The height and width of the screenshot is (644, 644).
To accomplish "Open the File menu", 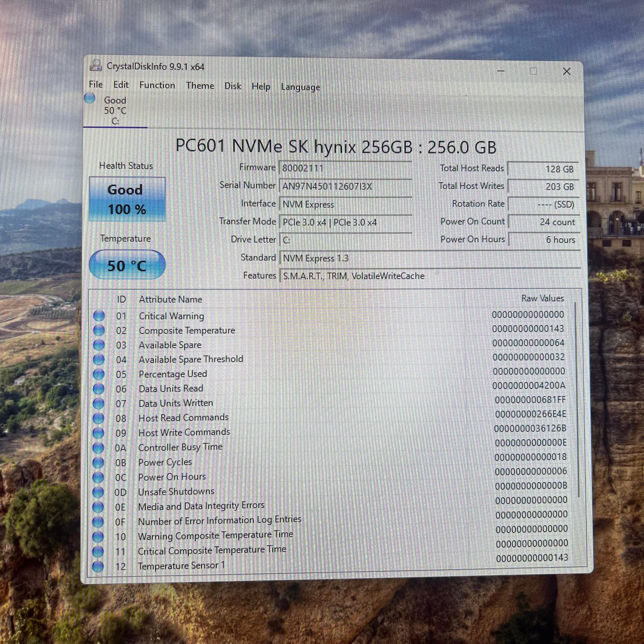I will point(96,84).
